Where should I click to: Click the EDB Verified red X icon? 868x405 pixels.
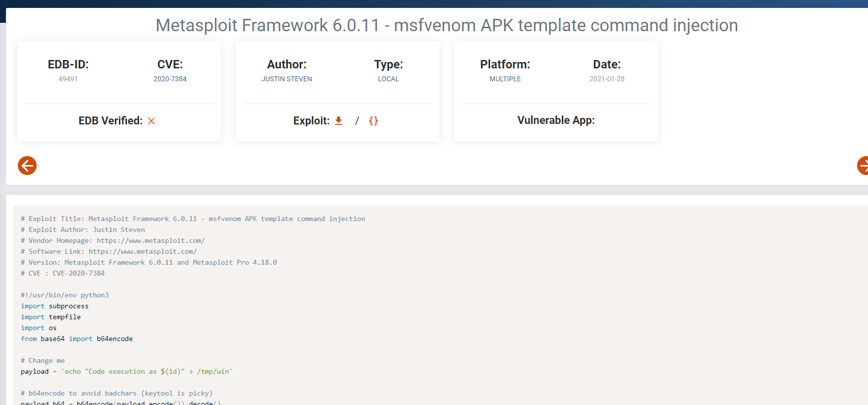[152, 121]
